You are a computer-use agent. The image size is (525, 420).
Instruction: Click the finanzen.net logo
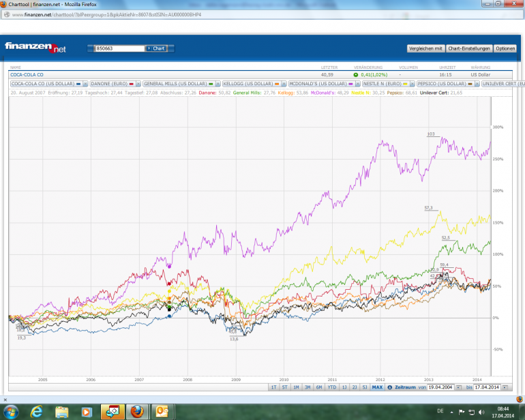[x=35, y=47]
